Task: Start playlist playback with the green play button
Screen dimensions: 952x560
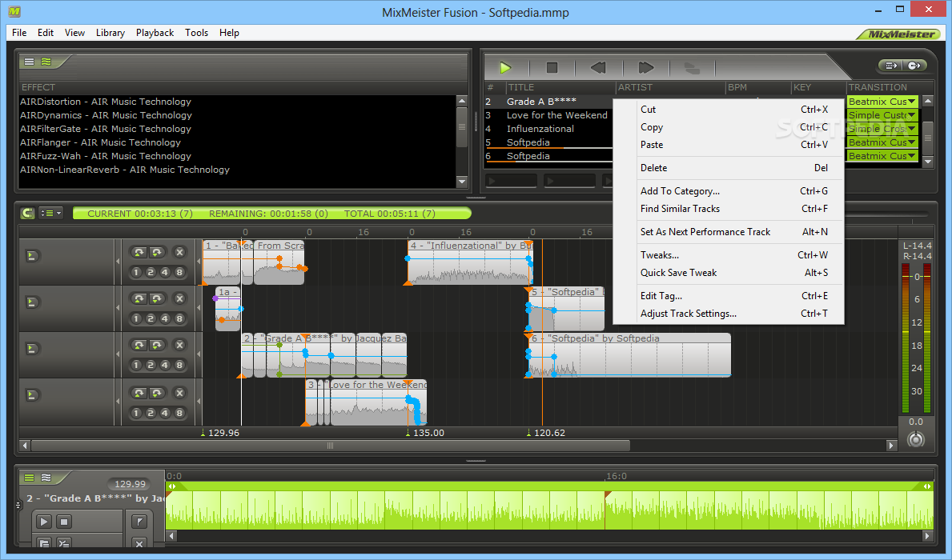Action: (x=505, y=67)
